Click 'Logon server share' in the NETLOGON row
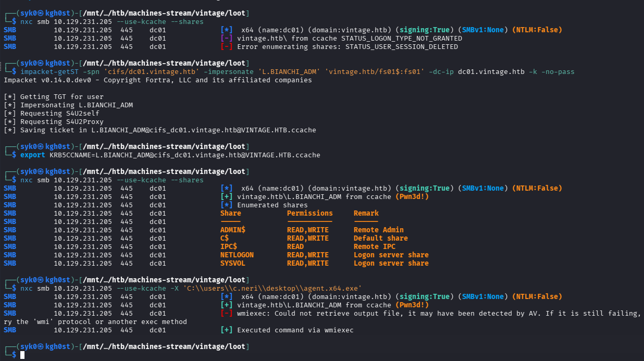The height and width of the screenshot is (361, 644). point(391,255)
